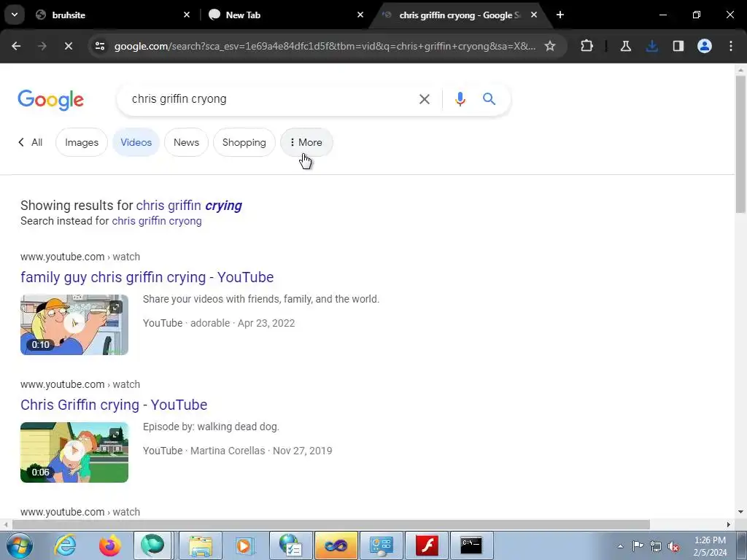Show downloads in Chrome toolbar
The width and height of the screenshot is (747, 560).
[652, 46]
